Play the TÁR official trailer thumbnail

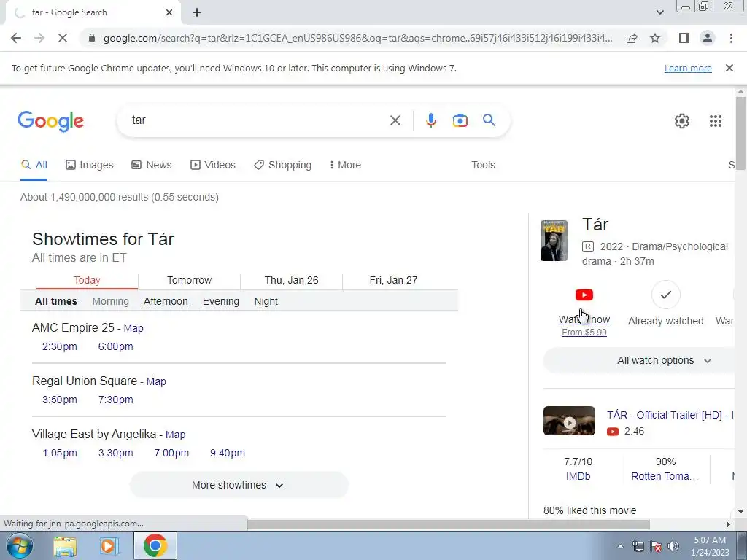click(x=569, y=421)
